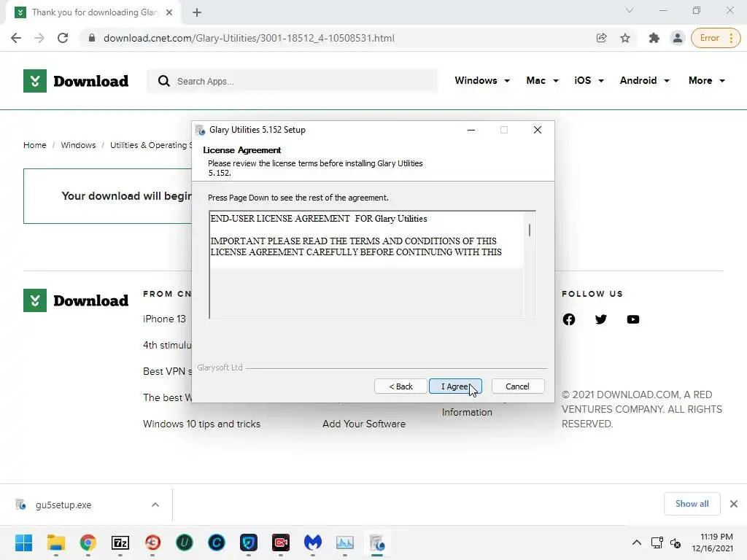
Task: Expand the More dropdown menu
Action: [x=706, y=80]
